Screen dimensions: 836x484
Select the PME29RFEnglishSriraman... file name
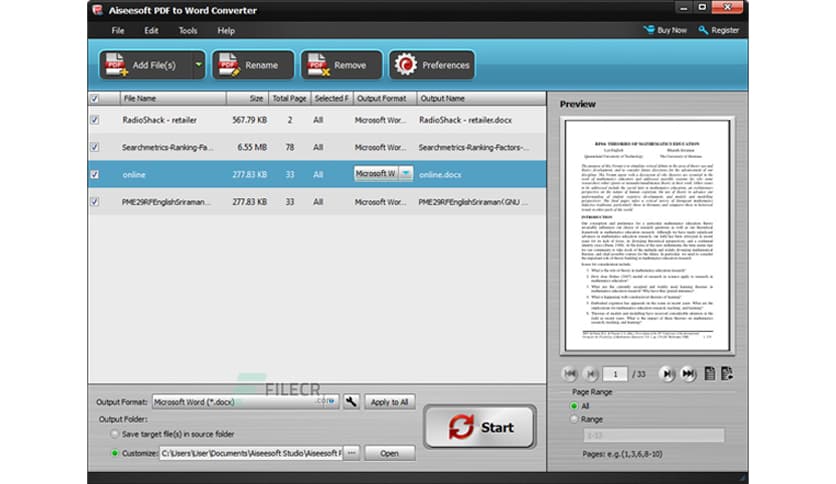166,202
